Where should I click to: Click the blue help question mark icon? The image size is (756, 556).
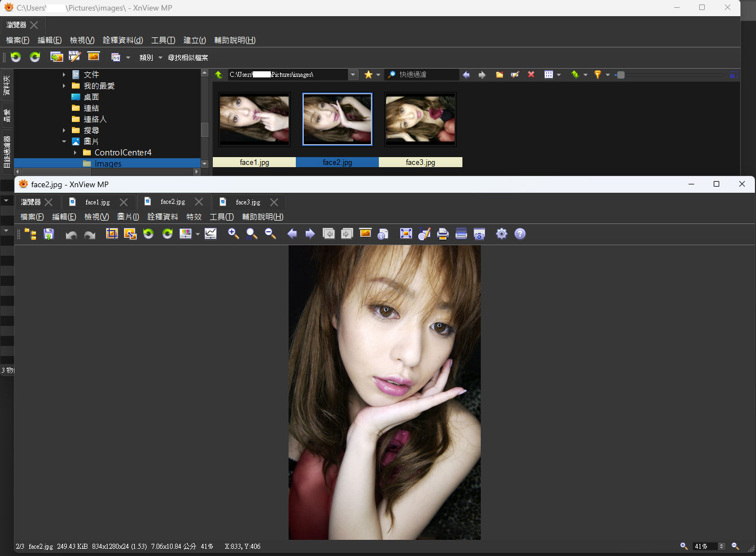pos(520,234)
